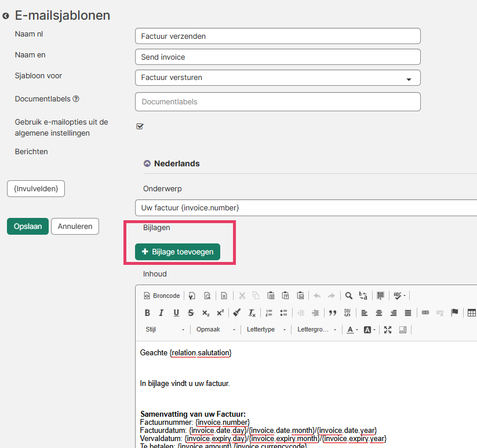The image size is (477, 448).
Task: Click the {Invulvelden} button
Action: tap(36, 188)
